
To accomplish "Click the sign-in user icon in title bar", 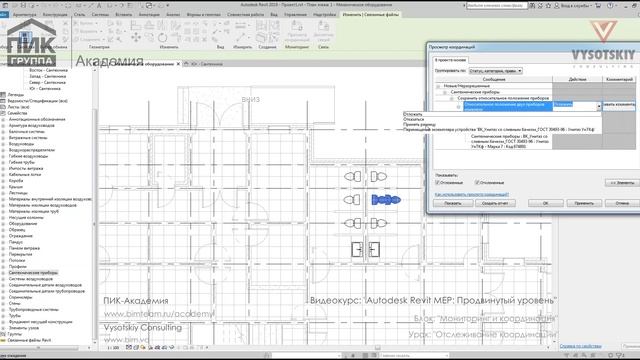I will [x=556, y=6].
